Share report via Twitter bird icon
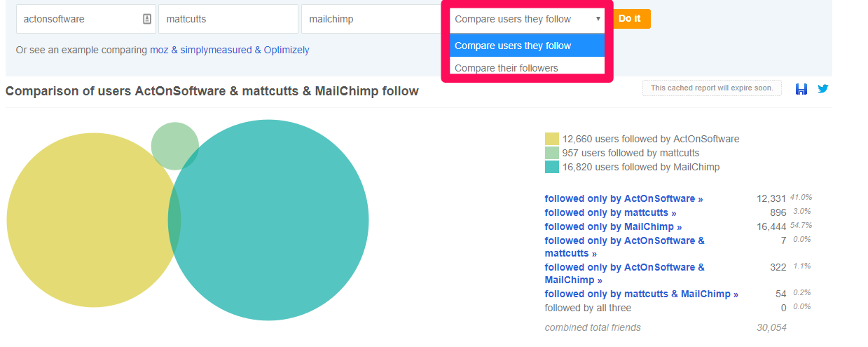868x347 pixels. tap(823, 89)
